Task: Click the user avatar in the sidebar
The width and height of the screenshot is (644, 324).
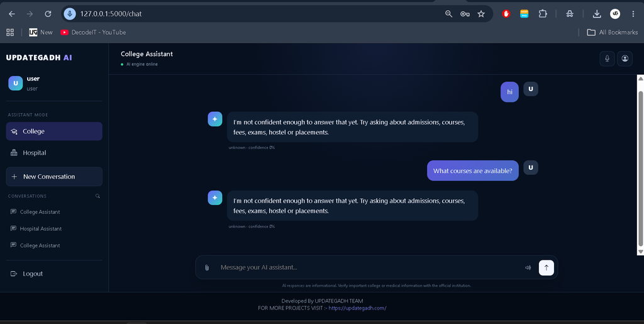Action: click(x=16, y=83)
